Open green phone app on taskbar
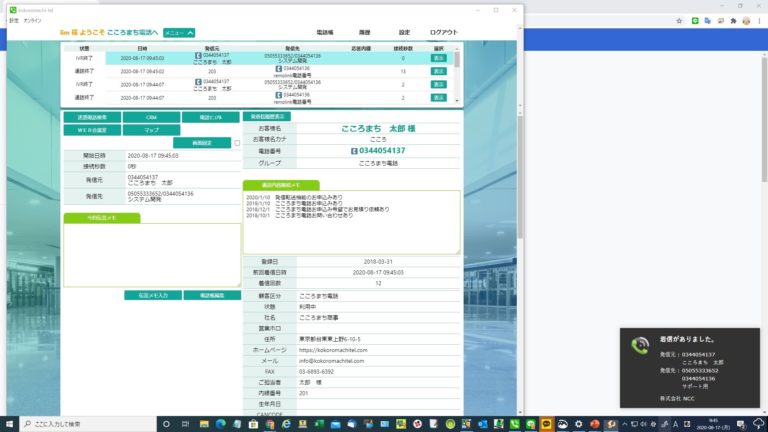Image resolution: width=768 pixels, height=432 pixels. (x=514, y=424)
